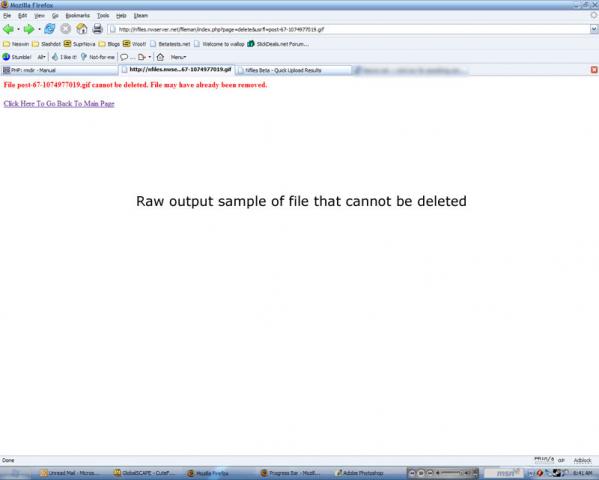
Task: Open the Bookmarks menu
Action: (x=78, y=16)
